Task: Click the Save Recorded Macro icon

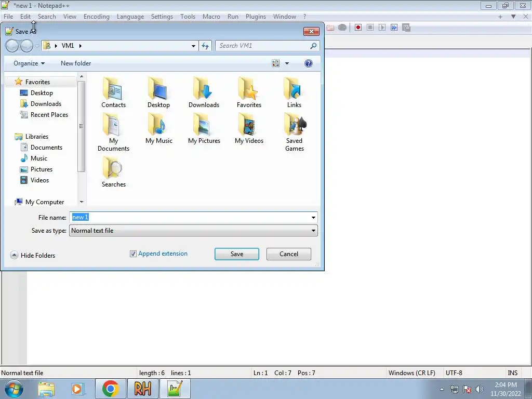Action: [x=406, y=28]
